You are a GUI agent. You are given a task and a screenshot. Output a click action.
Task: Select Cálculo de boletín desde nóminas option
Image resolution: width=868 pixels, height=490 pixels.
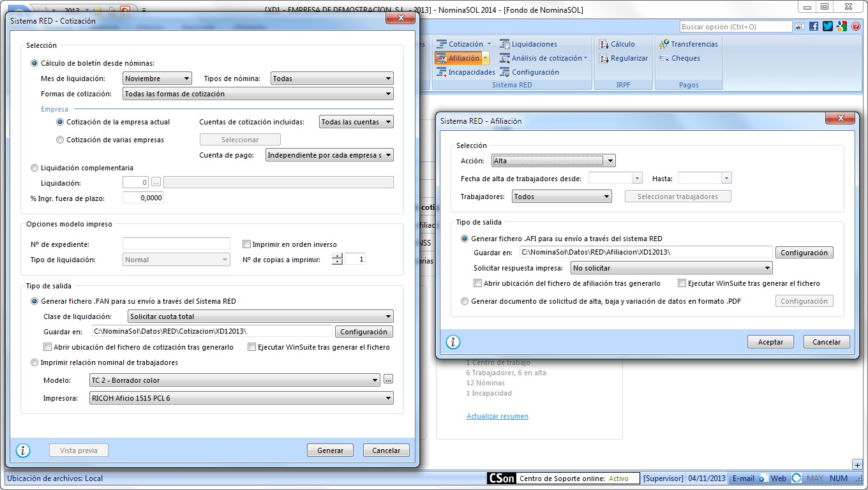pos(34,63)
